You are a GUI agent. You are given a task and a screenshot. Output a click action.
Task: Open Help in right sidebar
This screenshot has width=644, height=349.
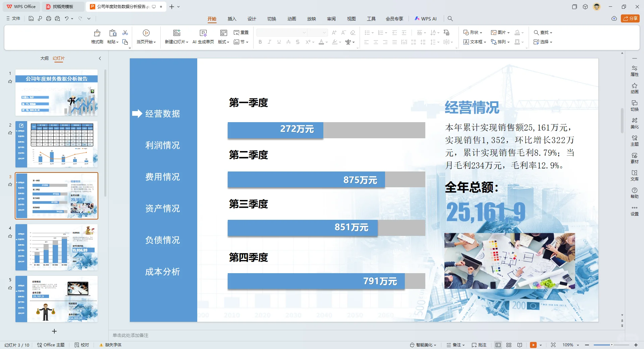pos(634,193)
